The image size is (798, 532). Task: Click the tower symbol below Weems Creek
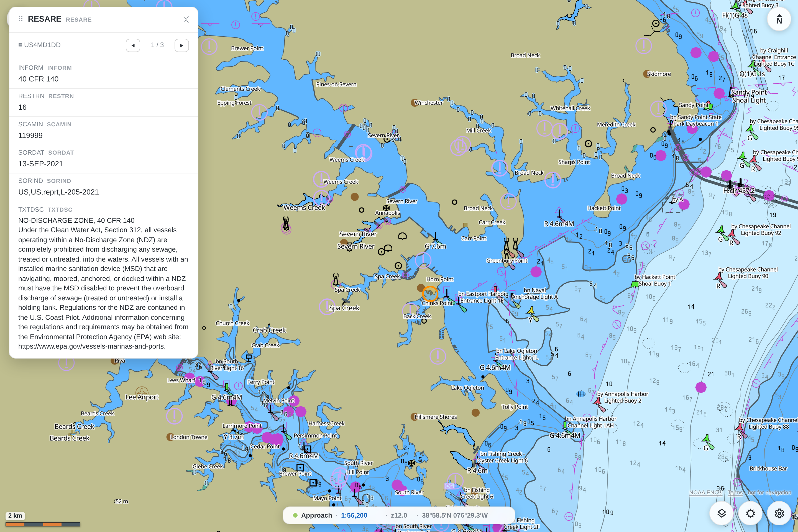point(286,224)
